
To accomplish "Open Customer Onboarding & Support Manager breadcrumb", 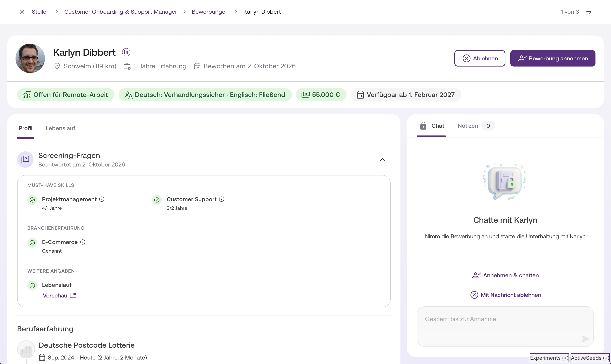I will pyautogui.click(x=120, y=12).
